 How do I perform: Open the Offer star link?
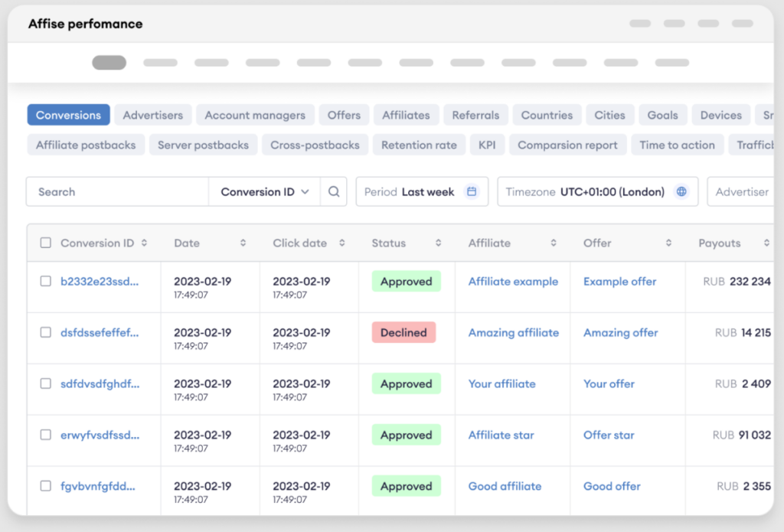click(x=609, y=435)
